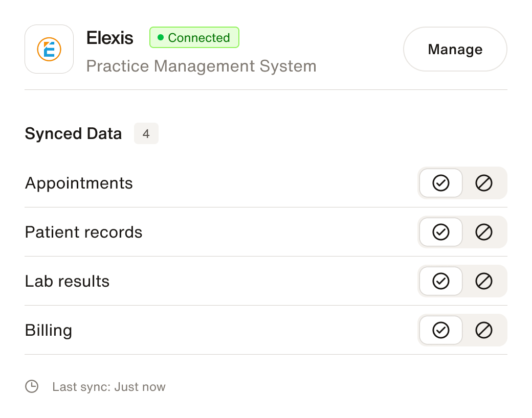
Task: Enable sync for Appointments with checkmark
Action: [x=440, y=183]
